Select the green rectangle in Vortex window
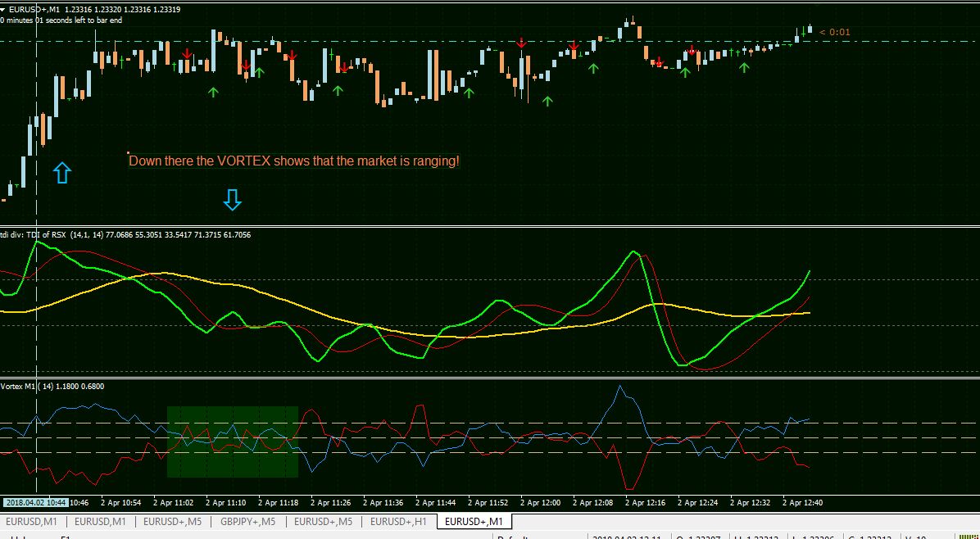The height and width of the screenshot is (539, 980). coord(233,442)
